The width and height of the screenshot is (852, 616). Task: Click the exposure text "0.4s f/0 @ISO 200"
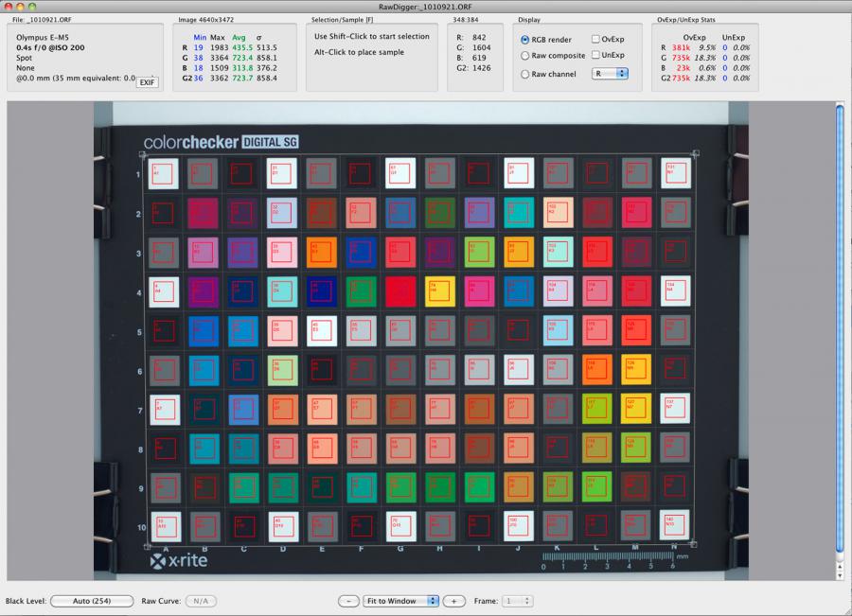[x=50, y=48]
